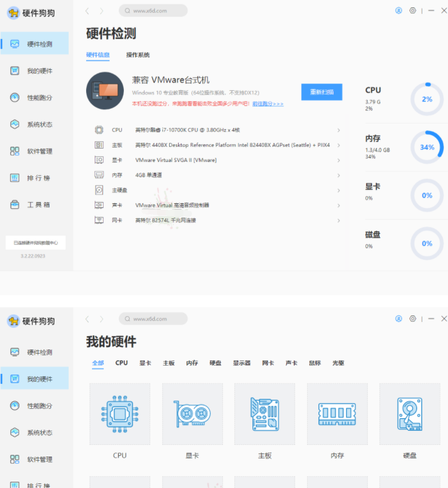
Task: Select the 网卡 filter tab
Action: (268, 363)
